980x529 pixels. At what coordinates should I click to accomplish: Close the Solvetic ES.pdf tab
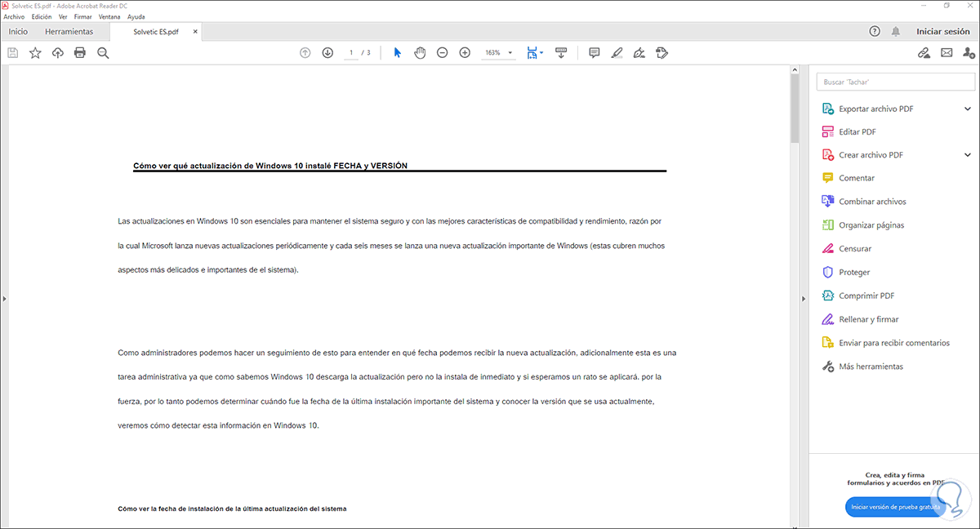tap(194, 32)
